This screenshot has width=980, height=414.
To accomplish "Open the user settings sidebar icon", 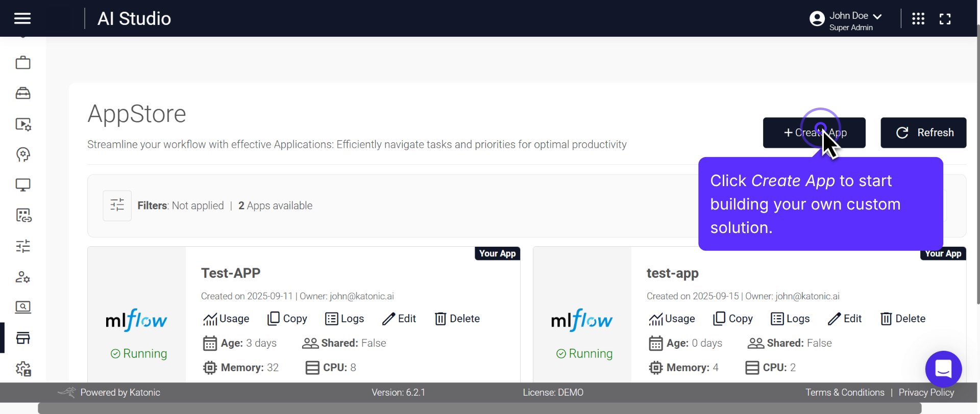I will [x=23, y=277].
